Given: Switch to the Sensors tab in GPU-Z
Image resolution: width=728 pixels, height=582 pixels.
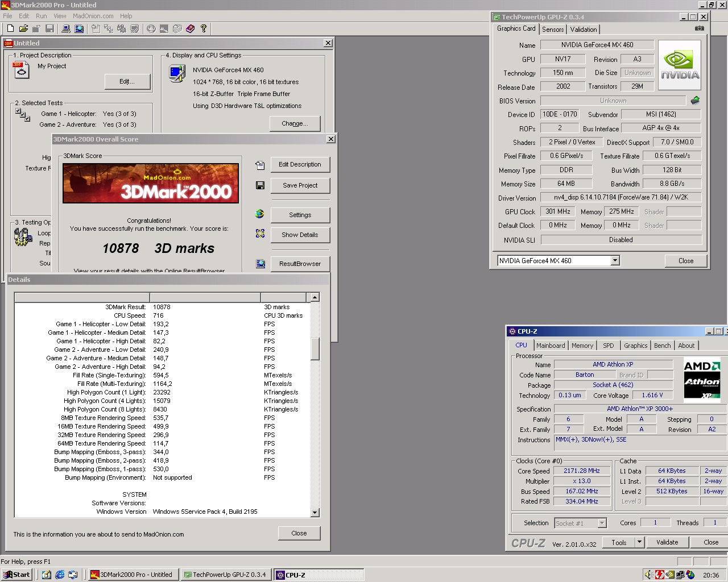Looking at the screenshot, I should pyautogui.click(x=552, y=29).
